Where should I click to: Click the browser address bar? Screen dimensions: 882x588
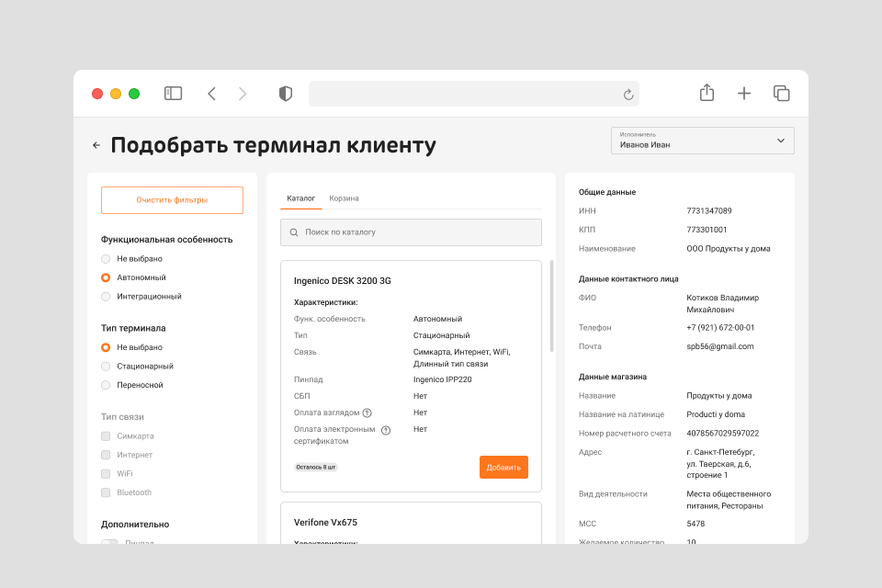click(474, 94)
